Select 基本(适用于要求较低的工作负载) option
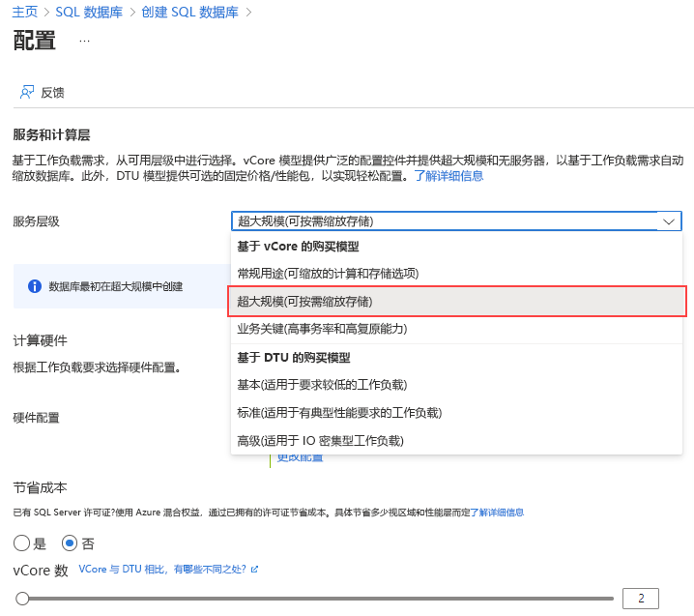This screenshot has width=694, height=616. pyautogui.click(x=456, y=384)
